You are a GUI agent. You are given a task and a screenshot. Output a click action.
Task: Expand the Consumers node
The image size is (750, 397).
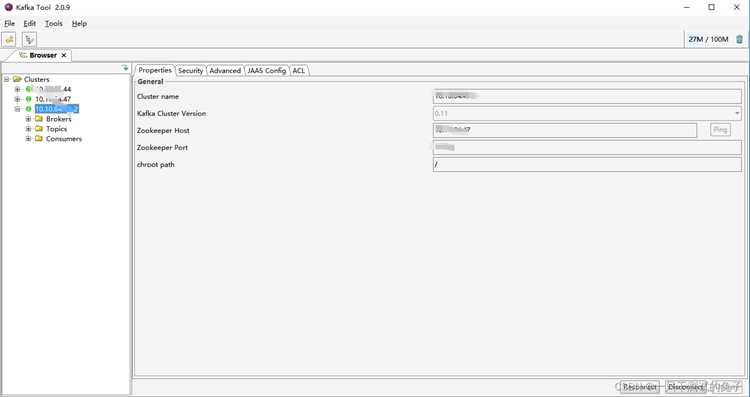point(28,139)
